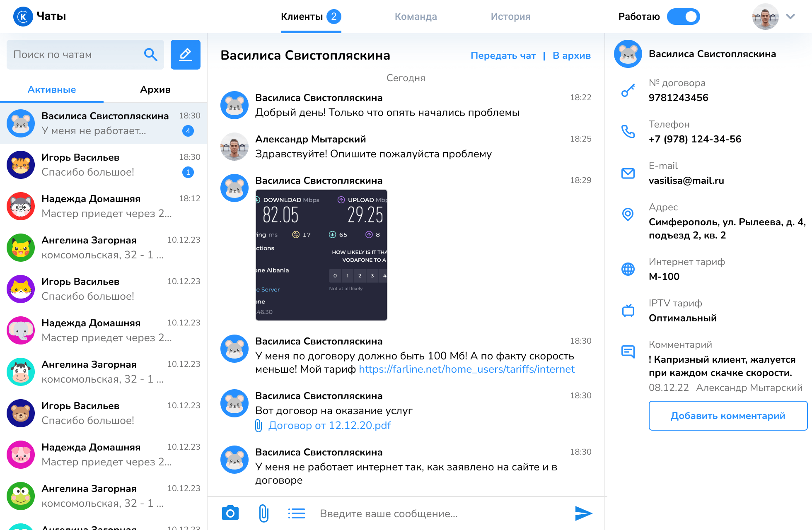Select the Архив chats tab
Screen dimensions: 812x530
click(155, 89)
